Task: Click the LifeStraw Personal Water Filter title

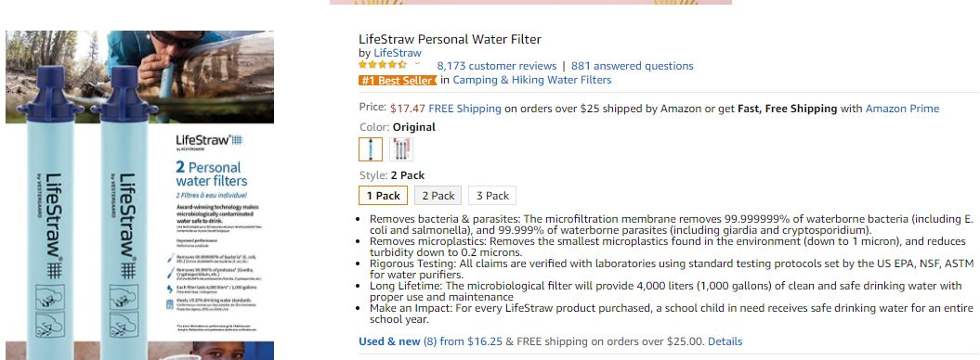Action: (450, 39)
